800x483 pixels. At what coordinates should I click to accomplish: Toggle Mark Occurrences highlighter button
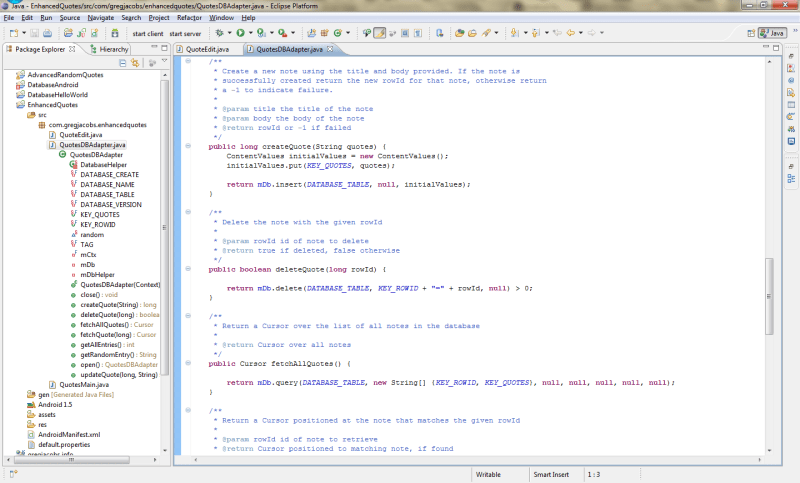[x=380, y=33]
